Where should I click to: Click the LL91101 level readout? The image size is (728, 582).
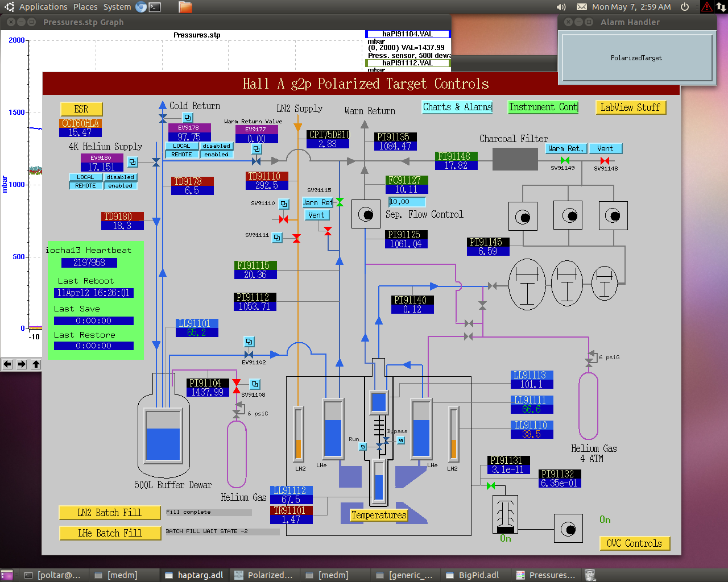click(x=197, y=332)
